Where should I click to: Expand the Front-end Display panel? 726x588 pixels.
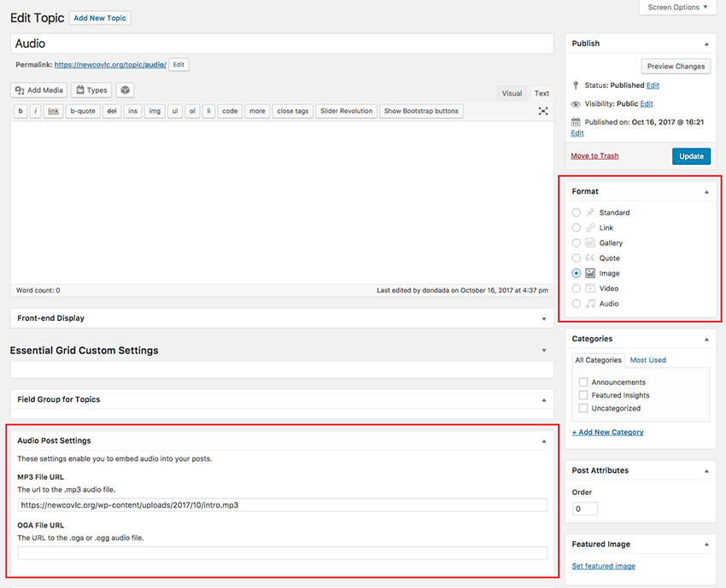tap(544, 319)
